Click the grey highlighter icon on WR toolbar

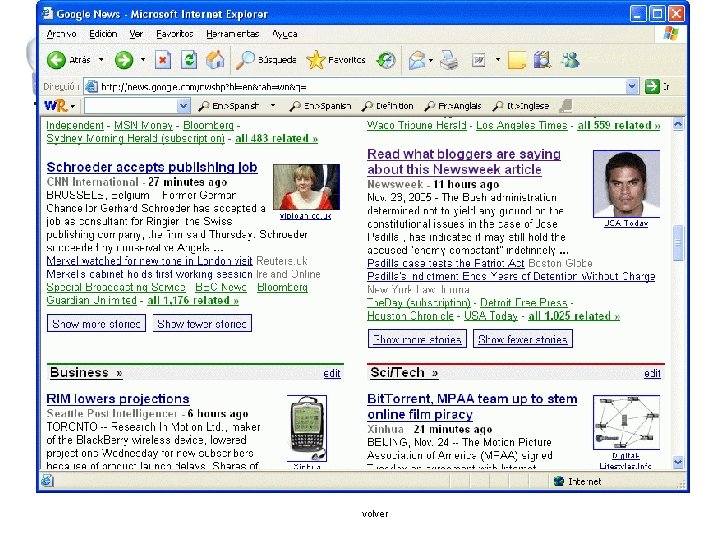click(566, 106)
